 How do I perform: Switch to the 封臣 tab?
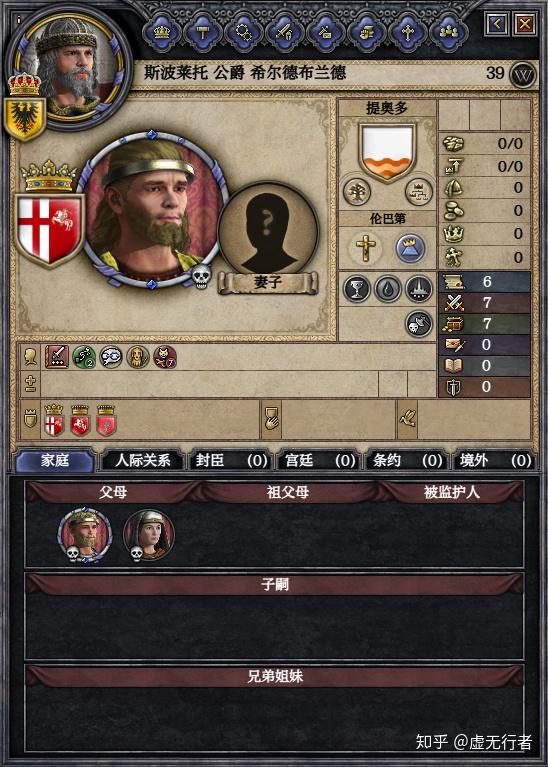pyautogui.click(x=231, y=460)
